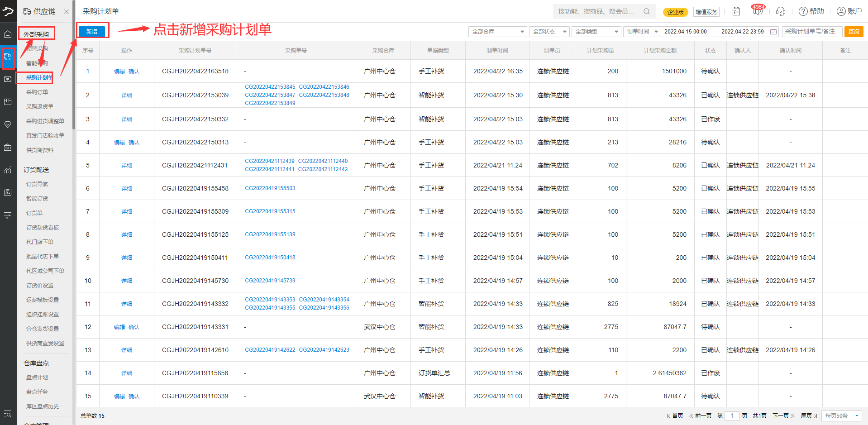This screenshot has width=868, height=425.
Task: Click 编辑 for plan CGJH20220422163518
Action: (x=119, y=72)
